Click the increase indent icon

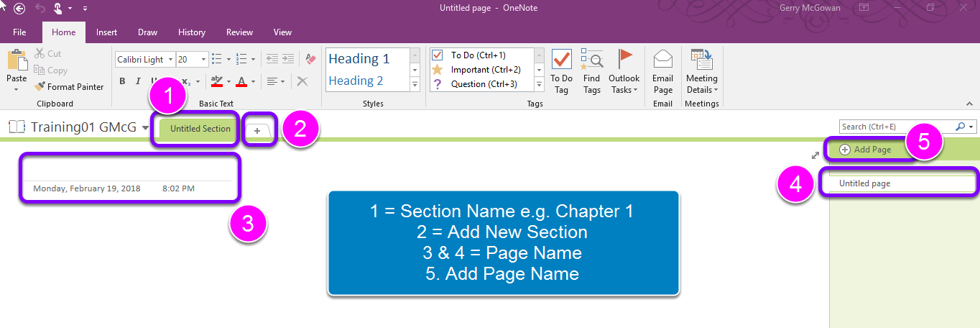[287, 60]
